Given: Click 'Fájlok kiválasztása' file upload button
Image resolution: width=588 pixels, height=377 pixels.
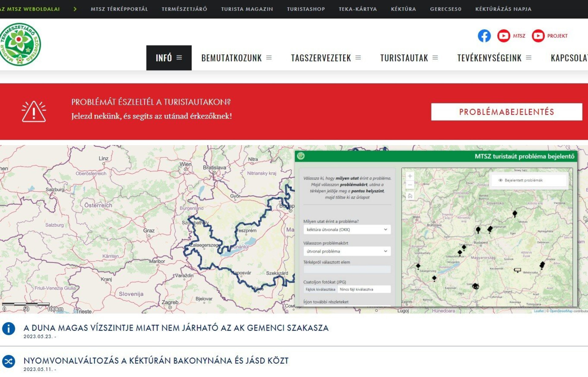Looking at the screenshot, I should pyautogui.click(x=320, y=289).
